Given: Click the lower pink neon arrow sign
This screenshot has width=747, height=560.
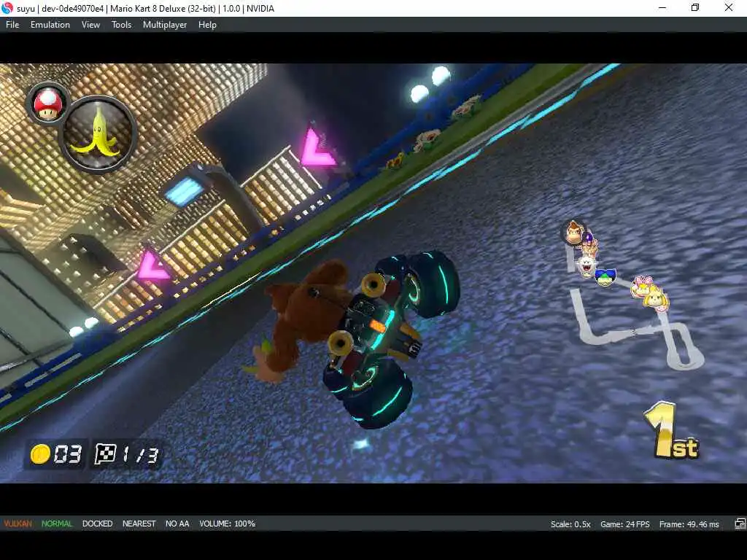Looking at the screenshot, I should click(152, 267).
